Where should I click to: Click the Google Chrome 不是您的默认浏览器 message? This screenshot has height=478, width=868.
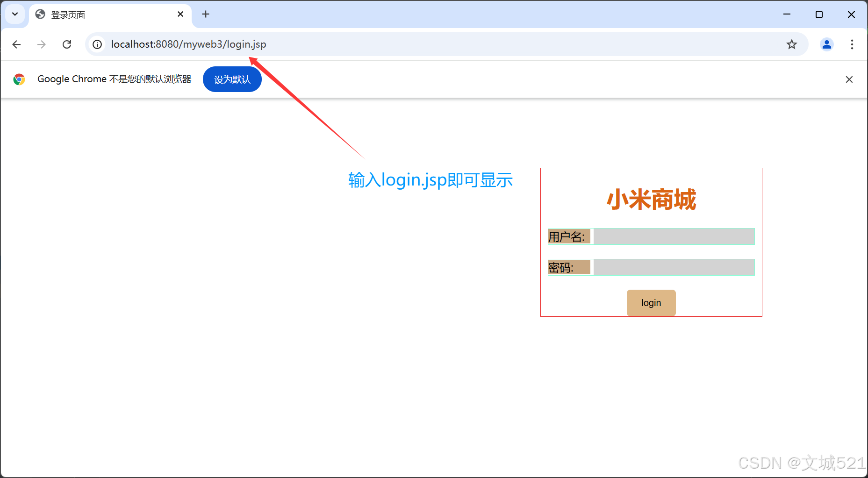(x=115, y=79)
